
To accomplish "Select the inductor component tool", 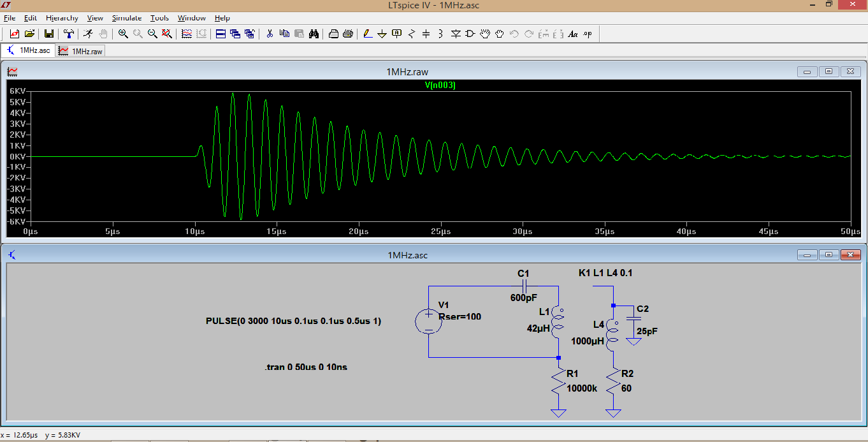I will pos(441,34).
